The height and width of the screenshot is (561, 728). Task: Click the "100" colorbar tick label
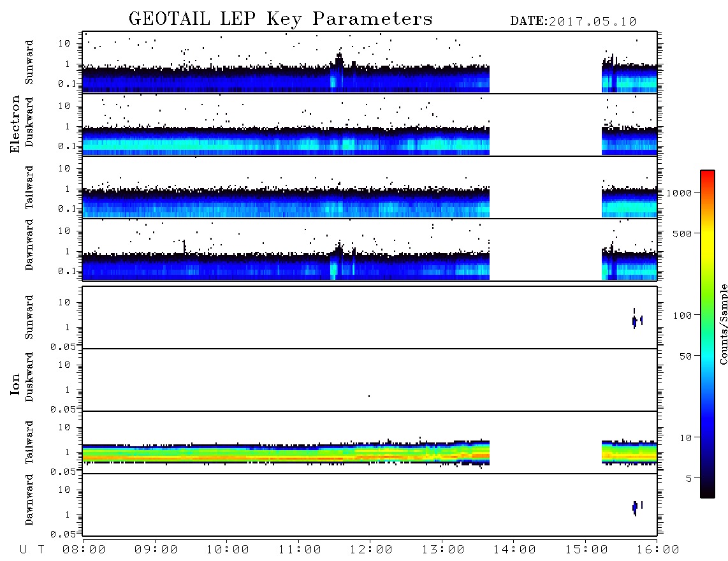(x=683, y=316)
